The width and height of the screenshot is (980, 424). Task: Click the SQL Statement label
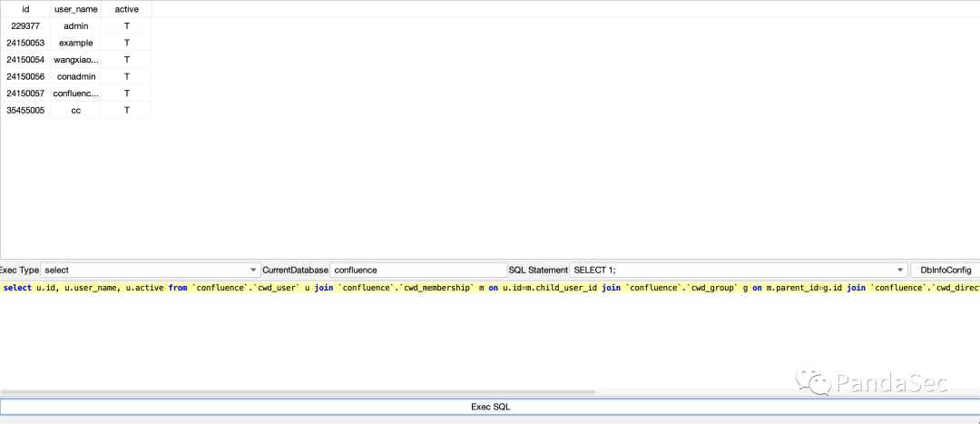(x=538, y=271)
